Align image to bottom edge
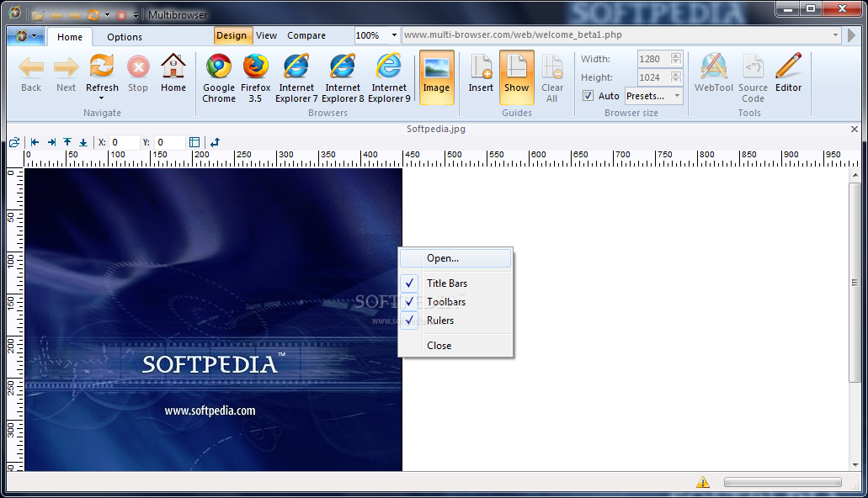The width and height of the screenshot is (868, 498). pyautogui.click(x=83, y=142)
